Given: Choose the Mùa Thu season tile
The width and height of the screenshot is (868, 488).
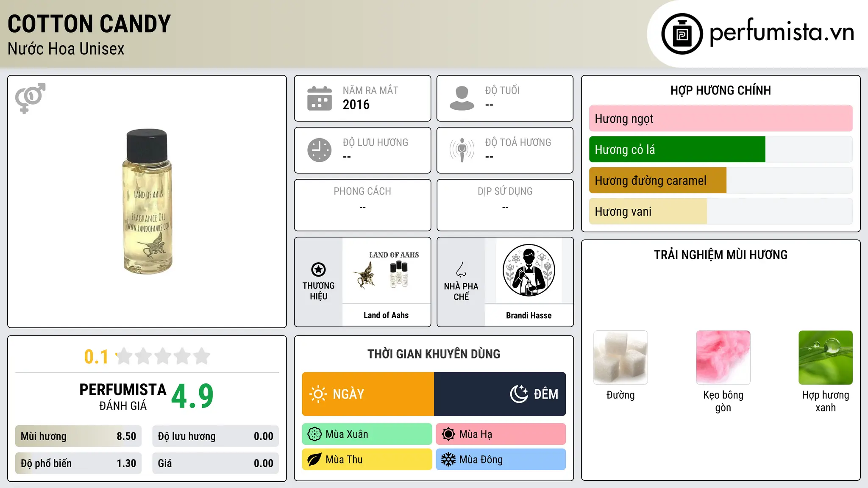Looking at the screenshot, I should (367, 460).
